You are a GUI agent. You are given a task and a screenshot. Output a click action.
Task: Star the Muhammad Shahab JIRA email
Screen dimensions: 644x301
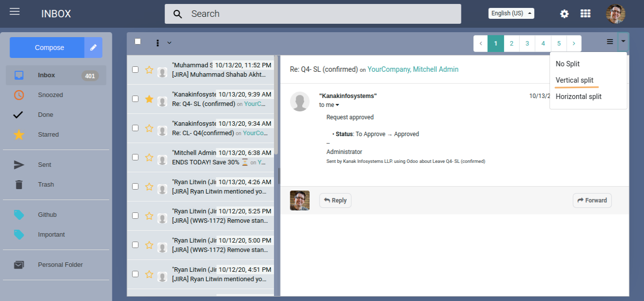(x=149, y=70)
